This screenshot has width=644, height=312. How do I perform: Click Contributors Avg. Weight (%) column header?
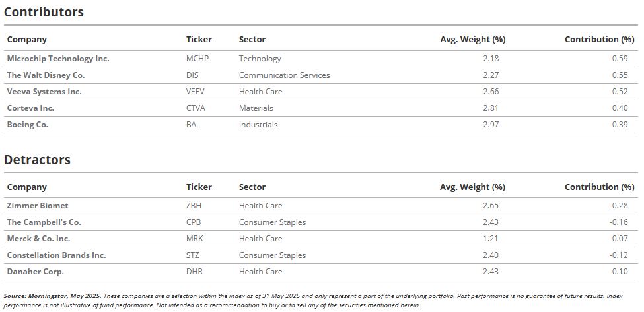pos(473,40)
